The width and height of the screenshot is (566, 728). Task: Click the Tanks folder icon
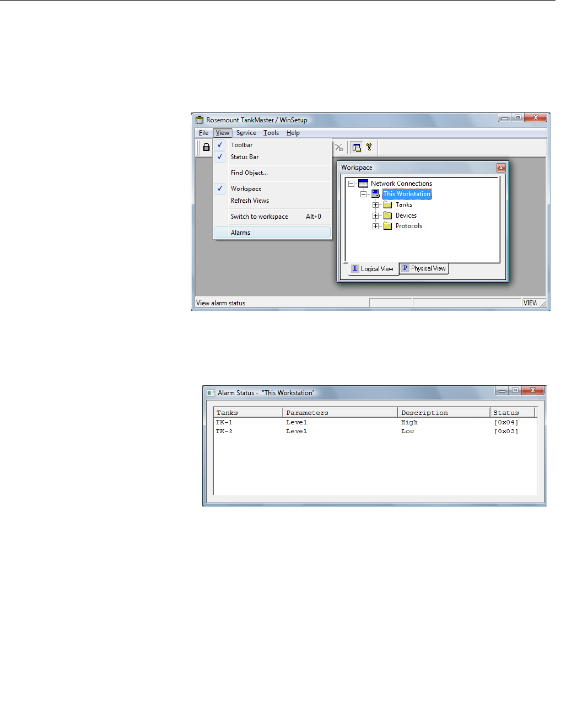click(387, 204)
